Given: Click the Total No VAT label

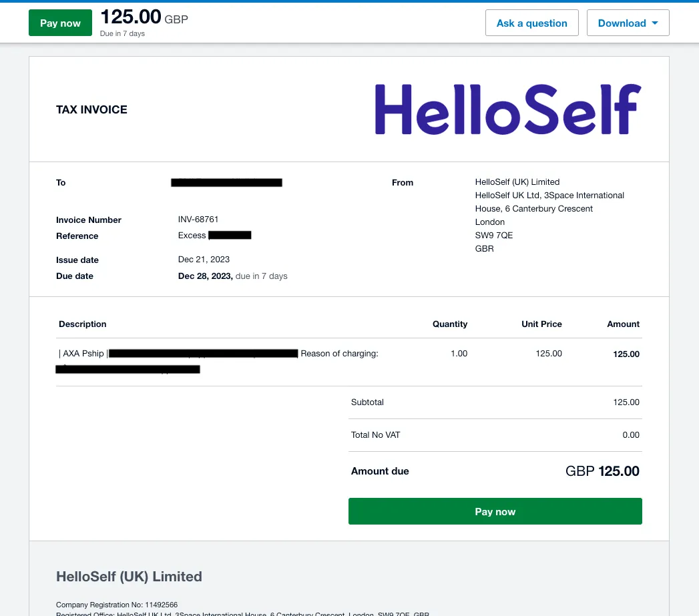Looking at the screenshot, I should pos(375,435).
